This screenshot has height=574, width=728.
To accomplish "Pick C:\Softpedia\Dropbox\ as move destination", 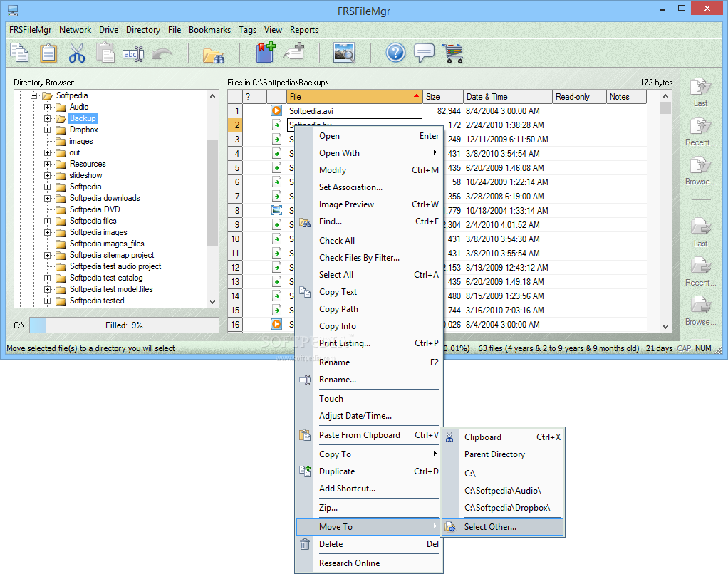I will [x=503, y=508].
